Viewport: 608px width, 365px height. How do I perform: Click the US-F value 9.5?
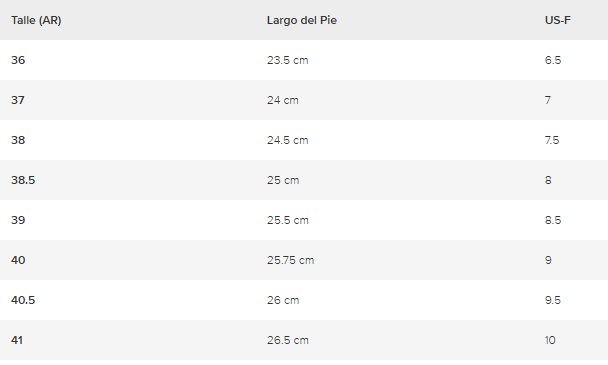pos(553,300)
